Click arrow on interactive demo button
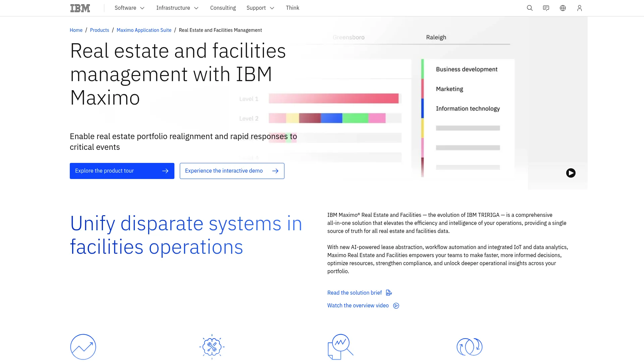The width and height of the screenshot is (644, 362). pos(275,171)
